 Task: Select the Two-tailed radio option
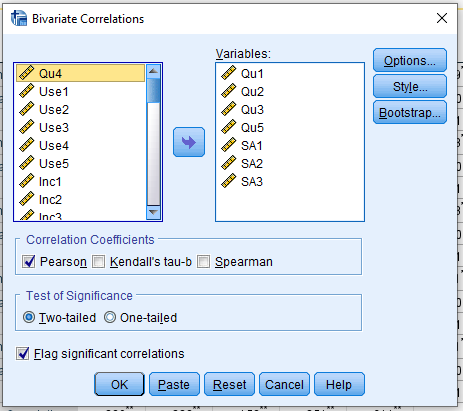coord(29,317)
